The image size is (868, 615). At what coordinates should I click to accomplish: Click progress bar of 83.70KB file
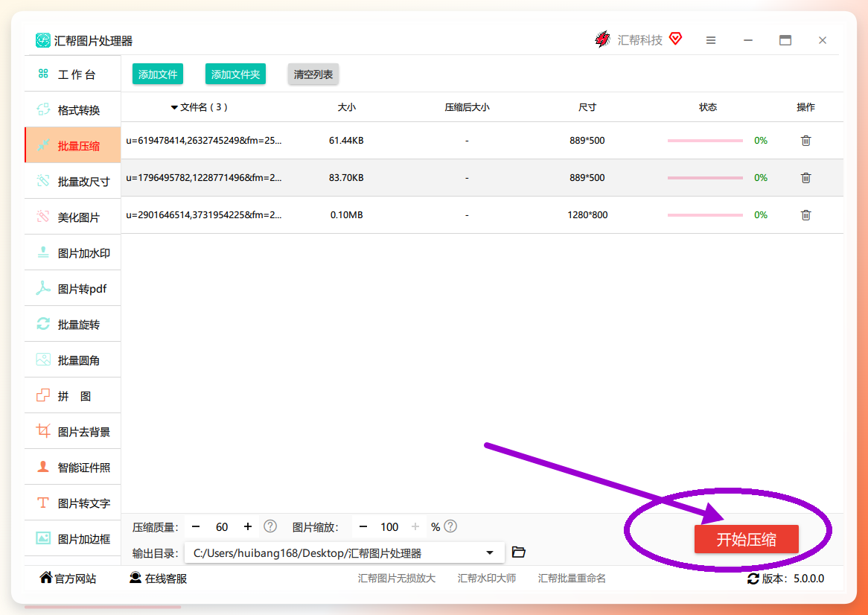(x=705, y=178)
